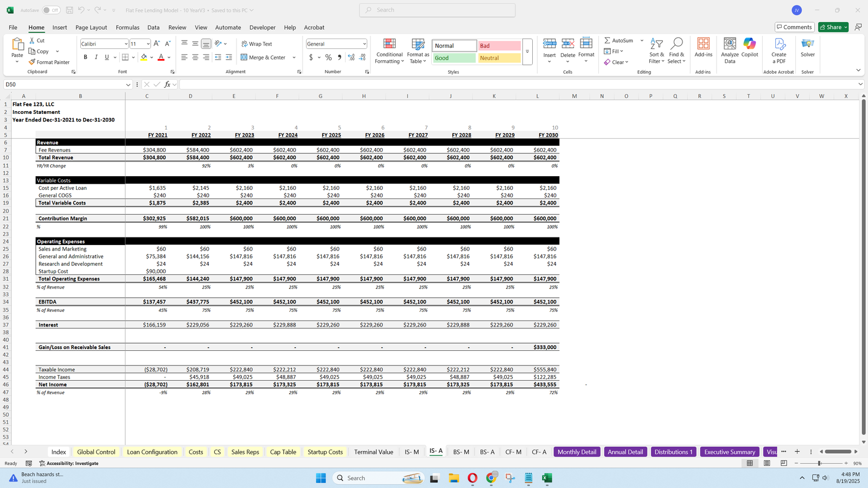Screen dimensions: 868x488
Task: Click the AutoSum icon
Action: [x=608, y=41]
